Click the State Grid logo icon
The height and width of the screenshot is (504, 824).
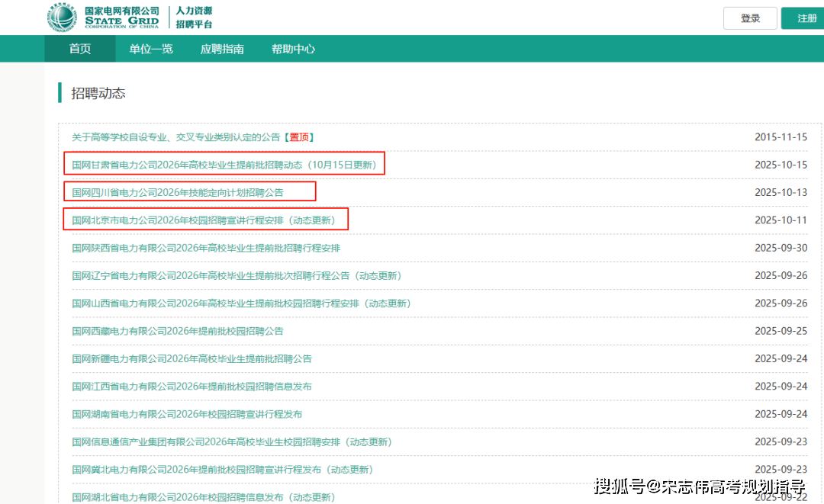pyautogui.click(x=62, y=17)
